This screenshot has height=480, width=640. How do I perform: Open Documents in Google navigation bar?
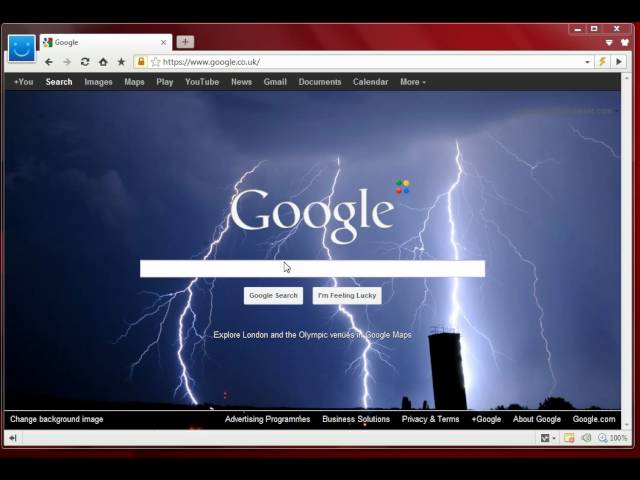(x=320, y=82)
